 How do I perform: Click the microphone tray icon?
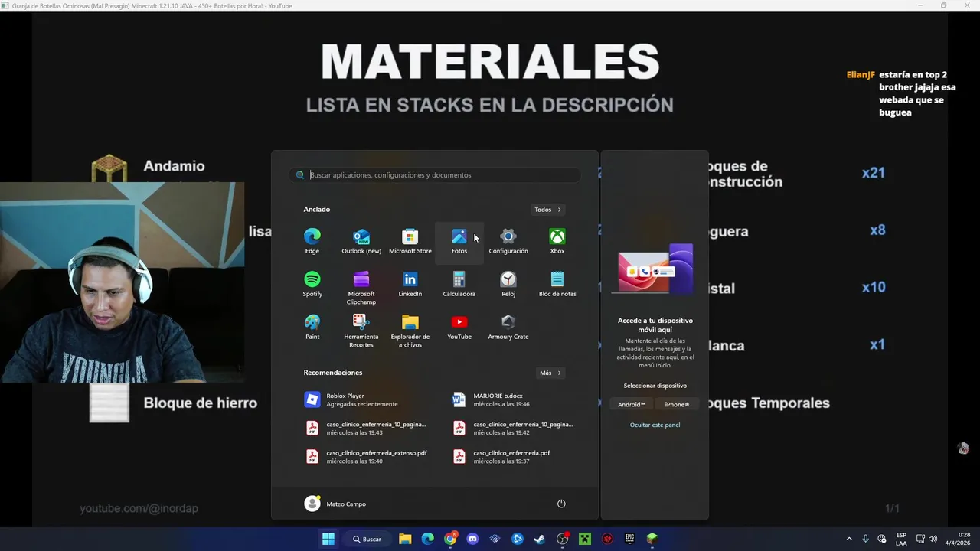(866, 539)
